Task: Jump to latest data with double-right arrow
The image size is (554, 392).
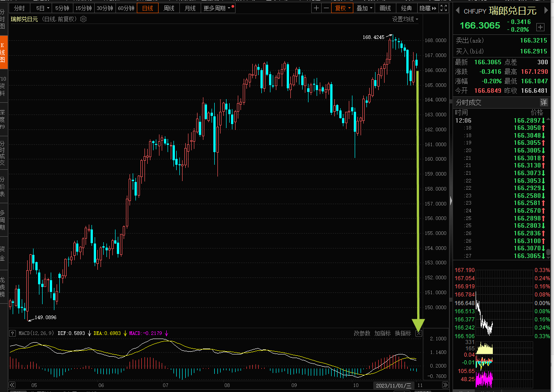Action: tap(445, 385)
